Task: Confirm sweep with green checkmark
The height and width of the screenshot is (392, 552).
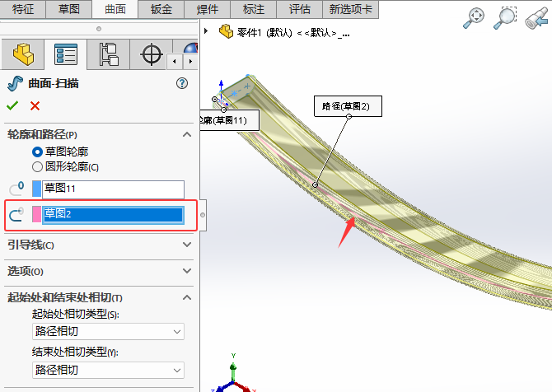Action: [x=12, y=105]
